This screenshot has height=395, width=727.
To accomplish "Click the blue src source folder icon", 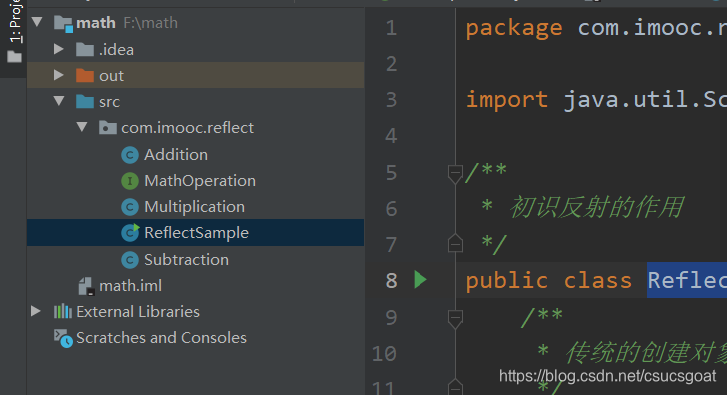I will 85,101.
